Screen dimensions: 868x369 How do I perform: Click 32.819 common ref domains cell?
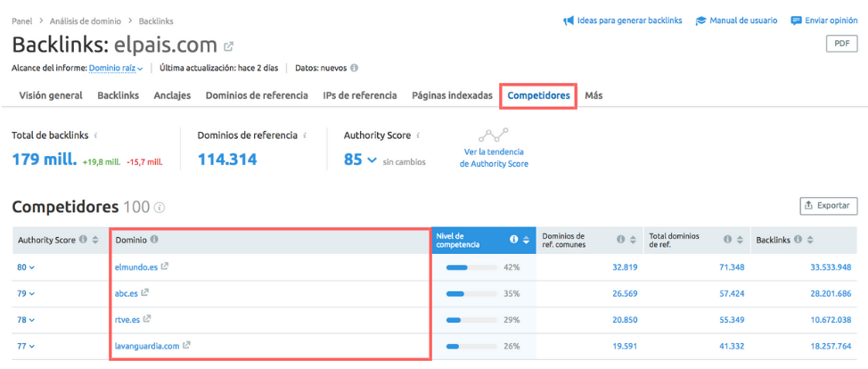pyautogui.click(x=625, y=267)
